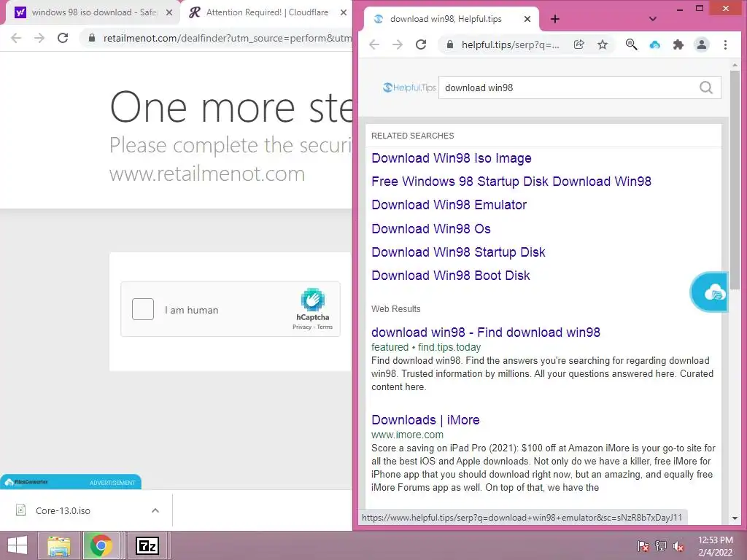
Task: Click the Chrome taskbar icon
Action: pos(101,545)
